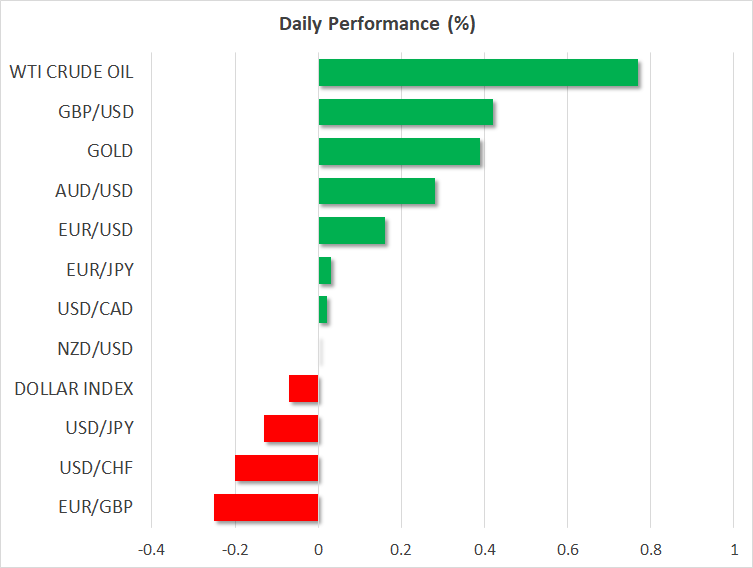Select the EUR/GBP red bar
This screenshot has height=568, width=753.
(x=266, y=507)
